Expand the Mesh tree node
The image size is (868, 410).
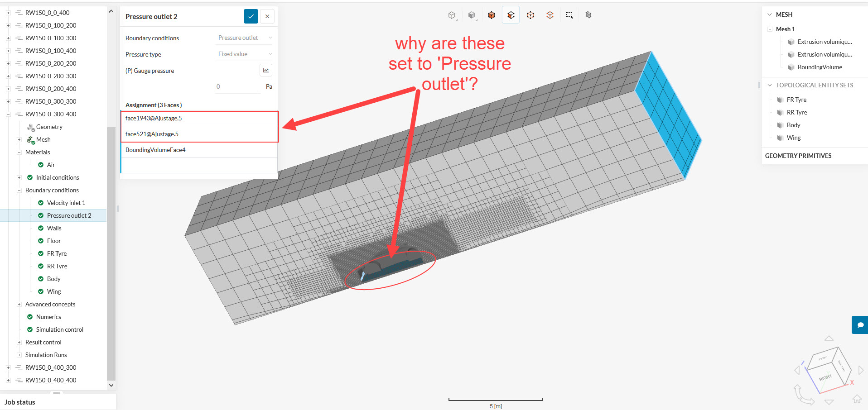click(x=19, y=139)
